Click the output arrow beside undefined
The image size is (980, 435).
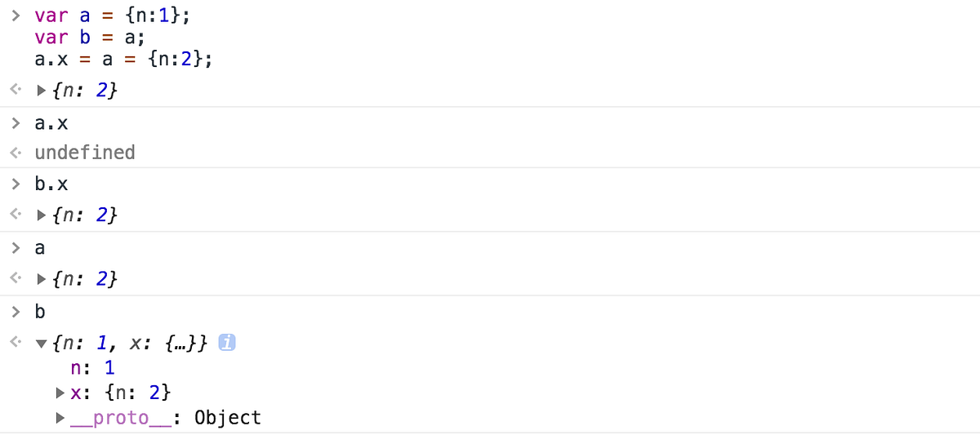coord(15,153)
